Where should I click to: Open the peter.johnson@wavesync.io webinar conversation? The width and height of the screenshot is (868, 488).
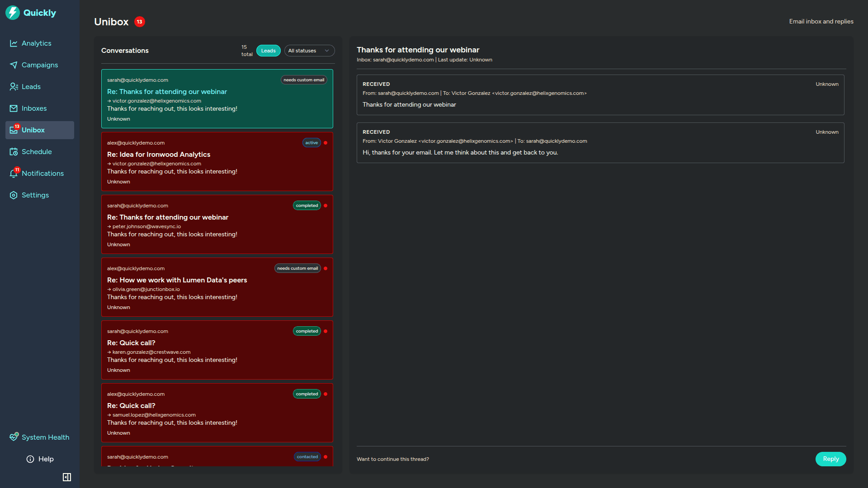pos(217,225)
